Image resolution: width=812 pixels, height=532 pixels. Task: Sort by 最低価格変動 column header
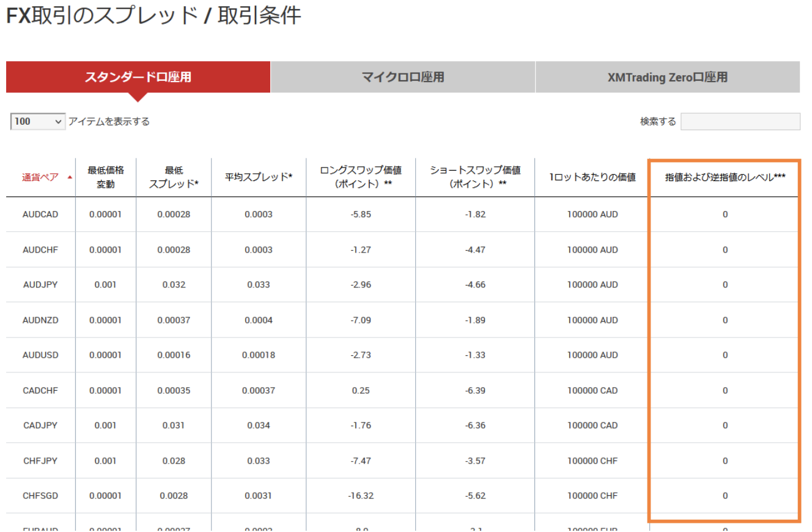pos(106,177)
